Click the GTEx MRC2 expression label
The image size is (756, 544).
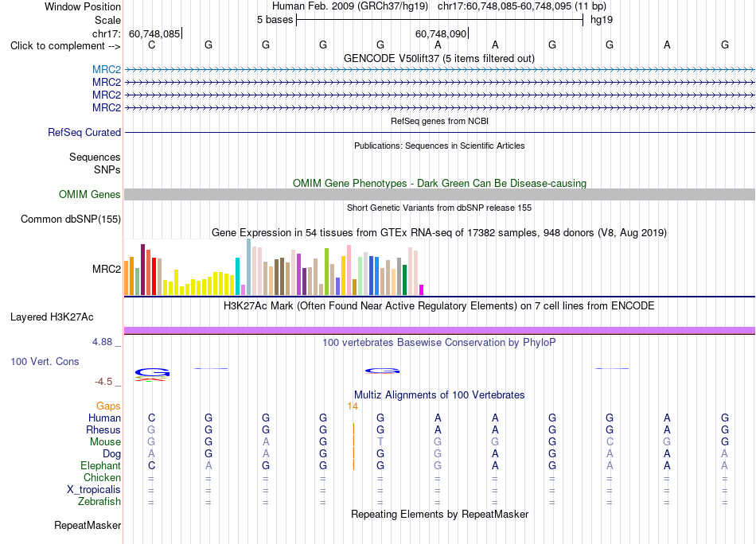107,269
